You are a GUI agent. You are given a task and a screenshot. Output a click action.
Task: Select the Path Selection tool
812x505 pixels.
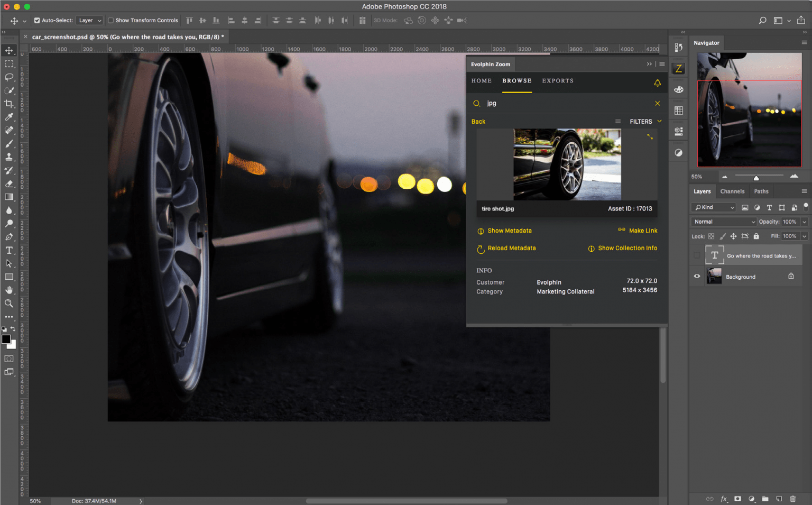(9, 263)
